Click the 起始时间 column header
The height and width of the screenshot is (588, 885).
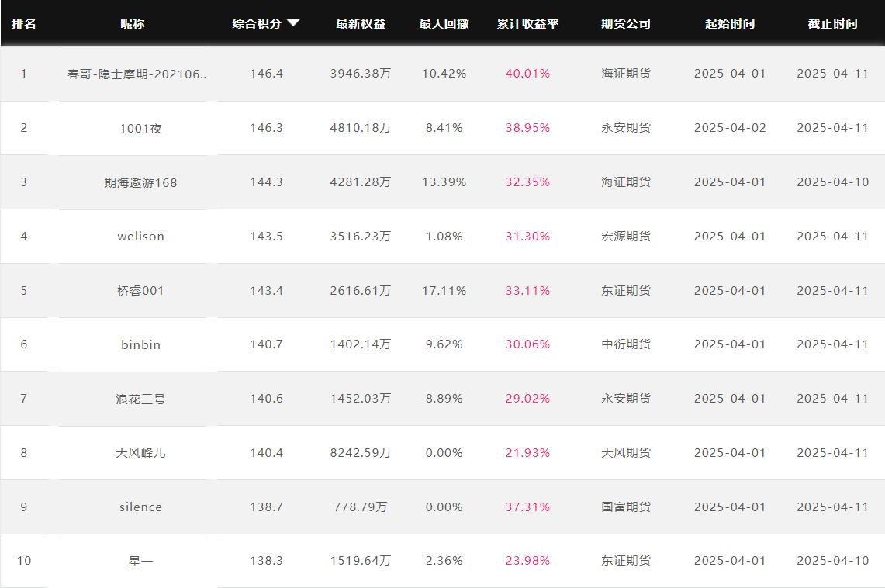click(730, 24)
